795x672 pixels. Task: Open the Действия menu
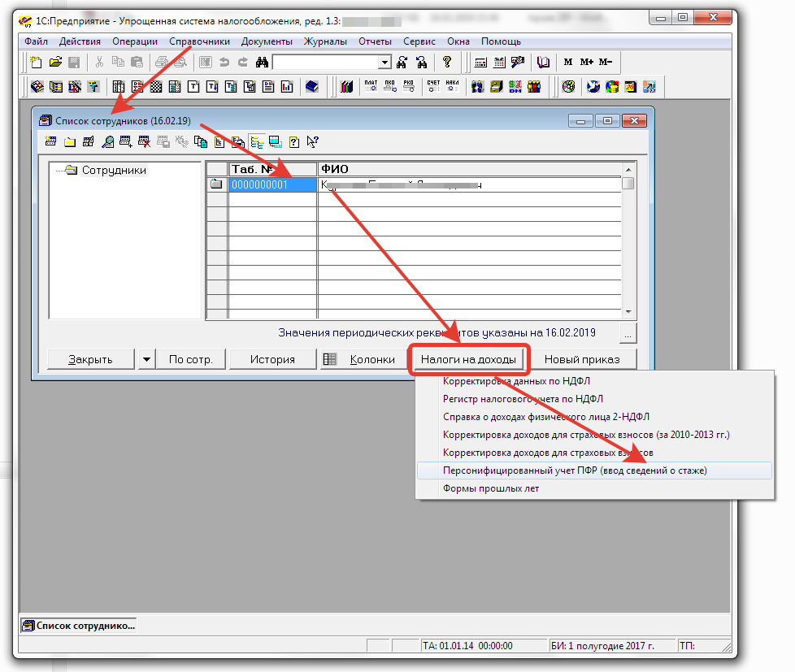click(80, 41)
